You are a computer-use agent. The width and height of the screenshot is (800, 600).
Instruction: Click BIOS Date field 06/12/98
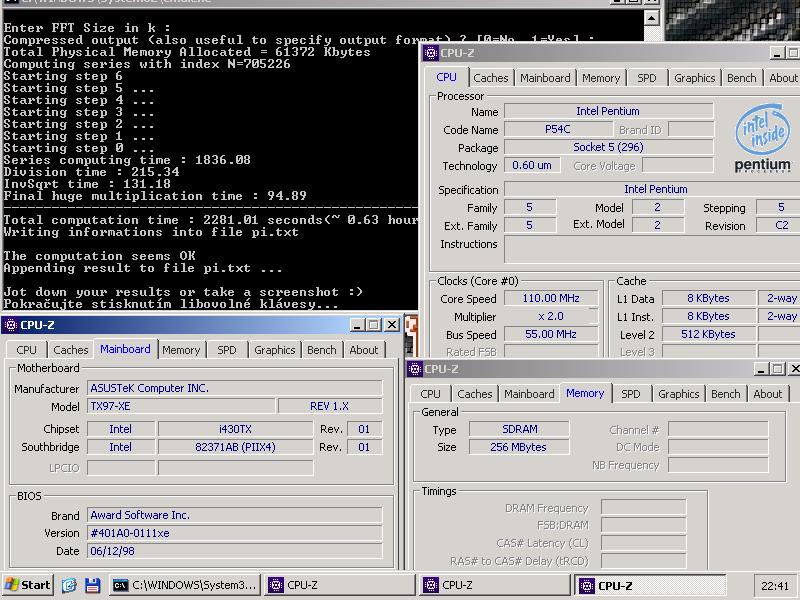tap(235, 551)
